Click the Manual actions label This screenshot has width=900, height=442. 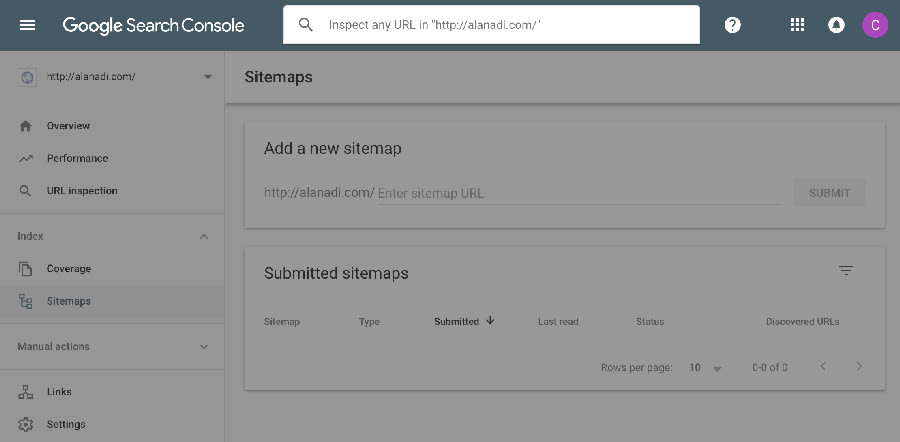53,347
